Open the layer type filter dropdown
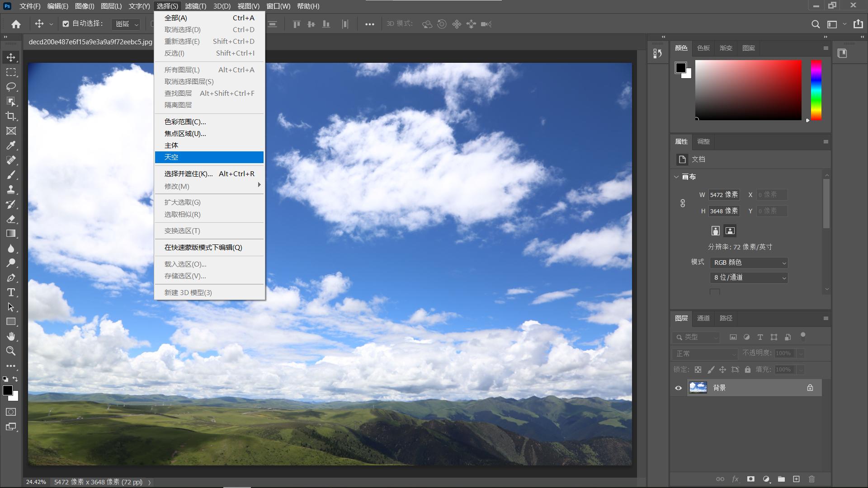The width and height of the screenshot is (868, 488). coord(696,337)
